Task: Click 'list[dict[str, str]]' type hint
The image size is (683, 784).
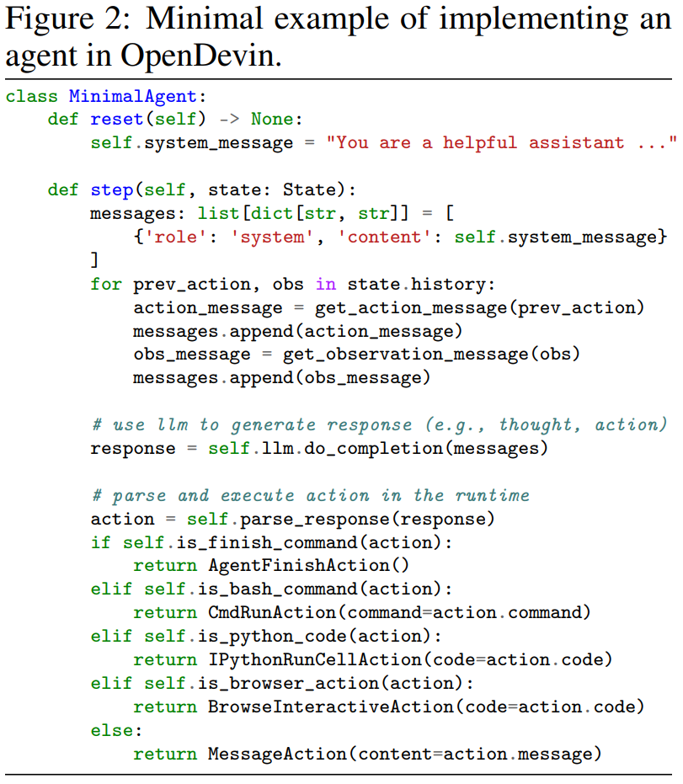Action: [x=303, y=214]
